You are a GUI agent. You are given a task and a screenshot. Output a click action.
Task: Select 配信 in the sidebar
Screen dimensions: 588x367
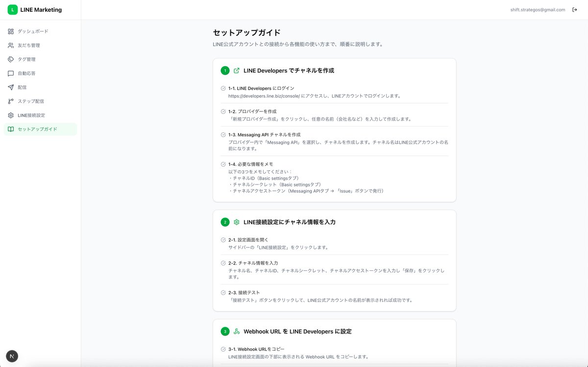point(40,87)
